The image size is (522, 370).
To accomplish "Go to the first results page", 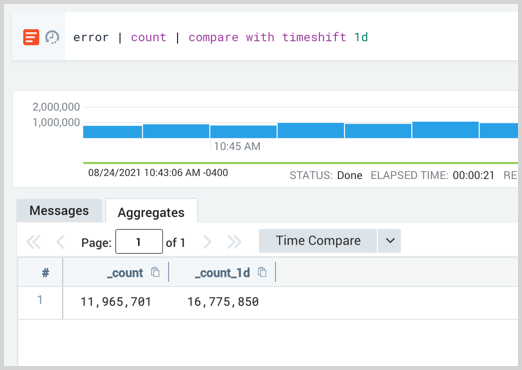I will (33, 242).
